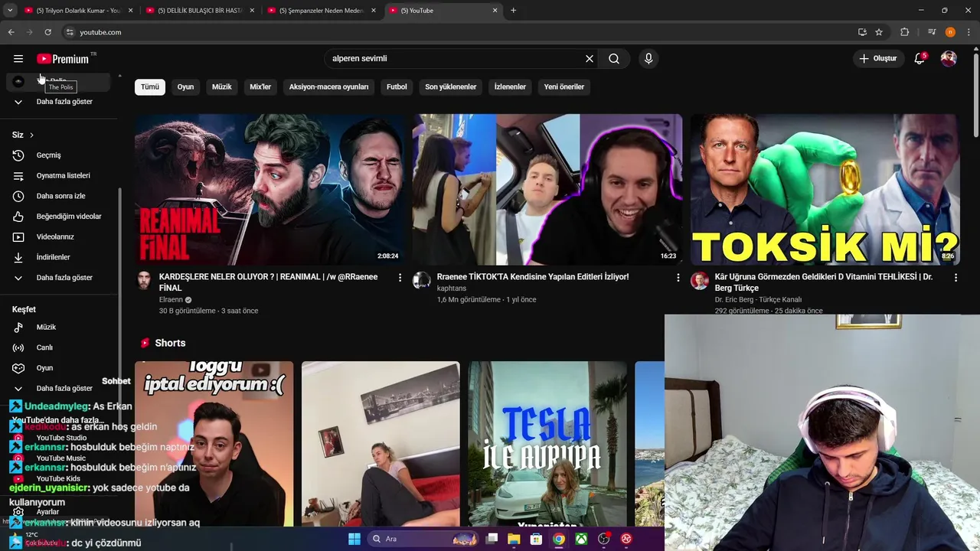Go back in the browser

click(11, 32)
